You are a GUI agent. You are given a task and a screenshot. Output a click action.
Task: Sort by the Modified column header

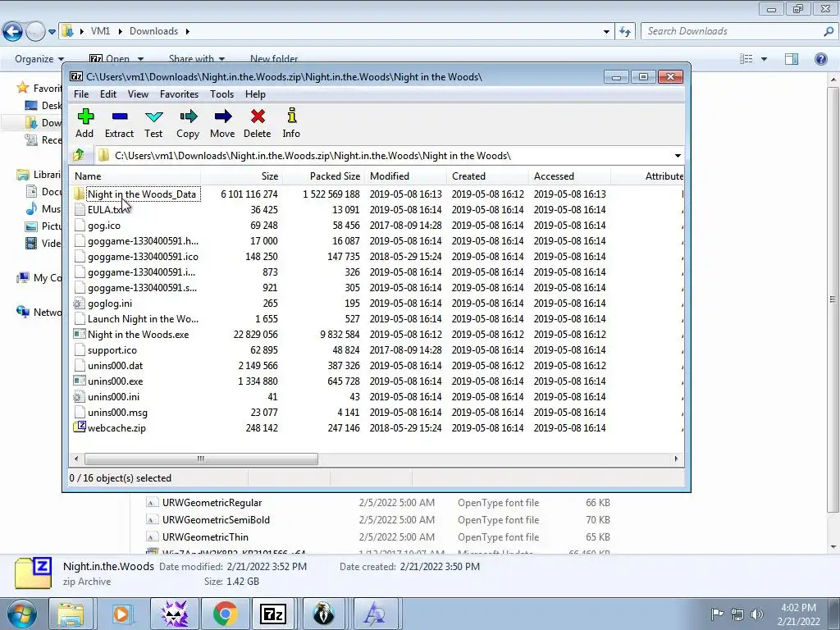[405, 176]
